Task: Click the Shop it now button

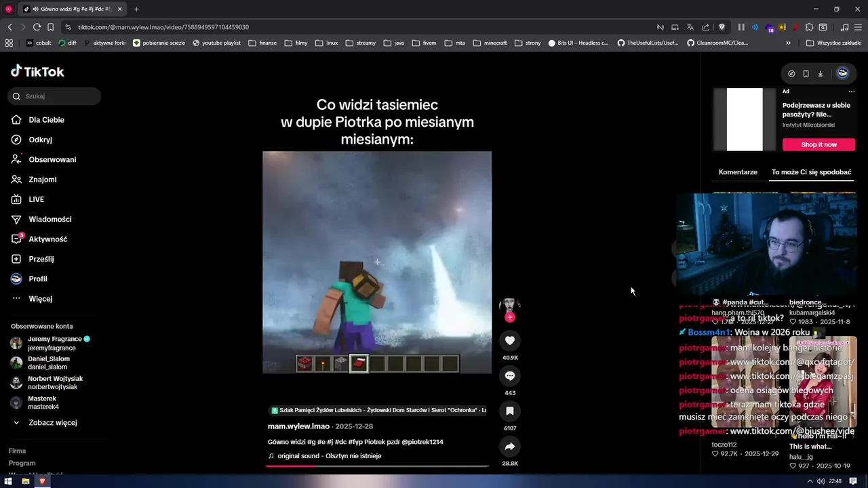Action: [818, 144]
